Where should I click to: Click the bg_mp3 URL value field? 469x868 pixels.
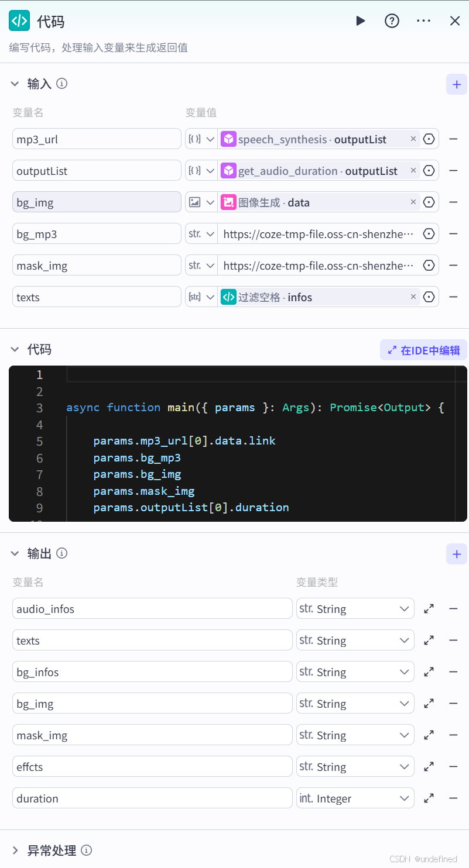319,234
